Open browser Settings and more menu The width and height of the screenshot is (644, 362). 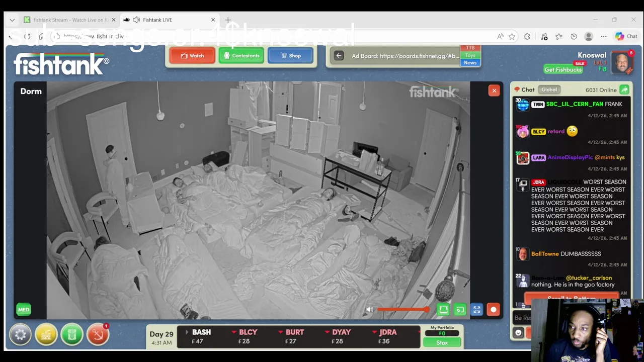tap(604, 36)
